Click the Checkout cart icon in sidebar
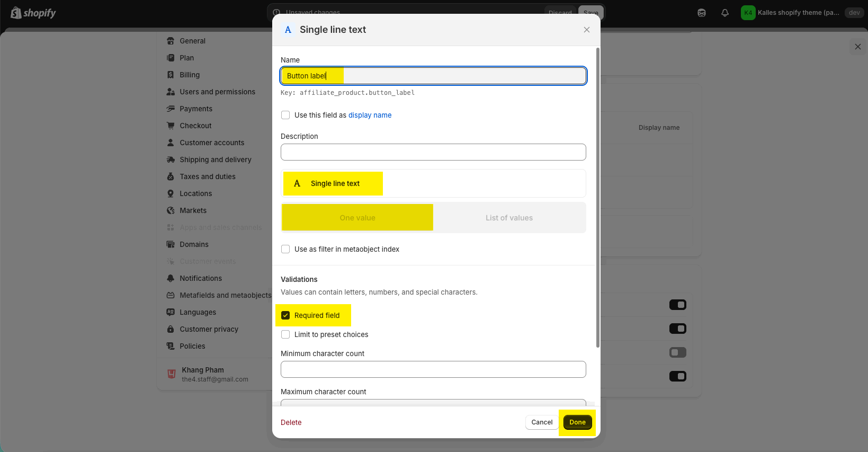This screenshot has height=452, width=868. [171, 126]
